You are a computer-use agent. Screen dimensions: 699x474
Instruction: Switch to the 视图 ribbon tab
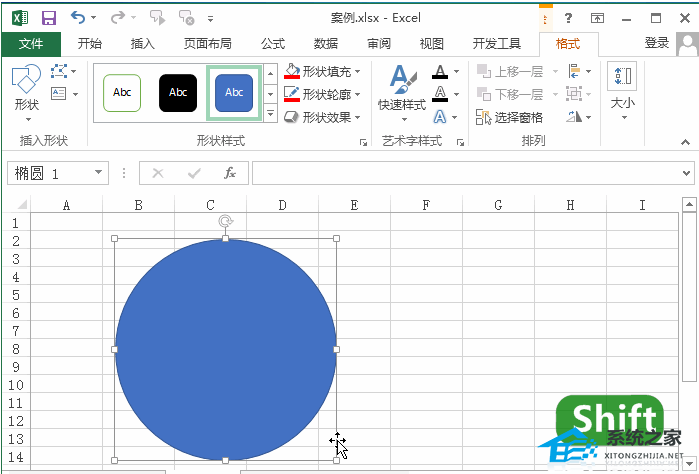point(432,44)
